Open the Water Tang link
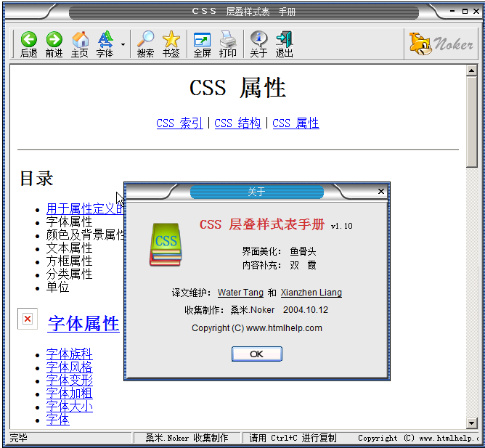 click(x=240, y=293)
